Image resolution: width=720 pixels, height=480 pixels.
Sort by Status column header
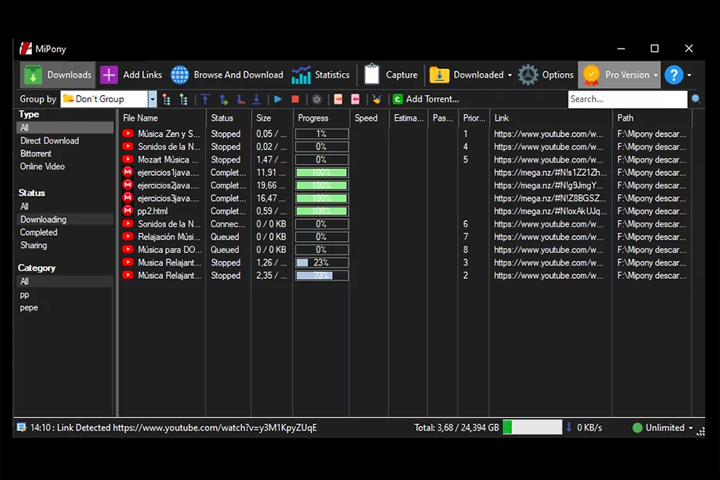pos(229,118)
